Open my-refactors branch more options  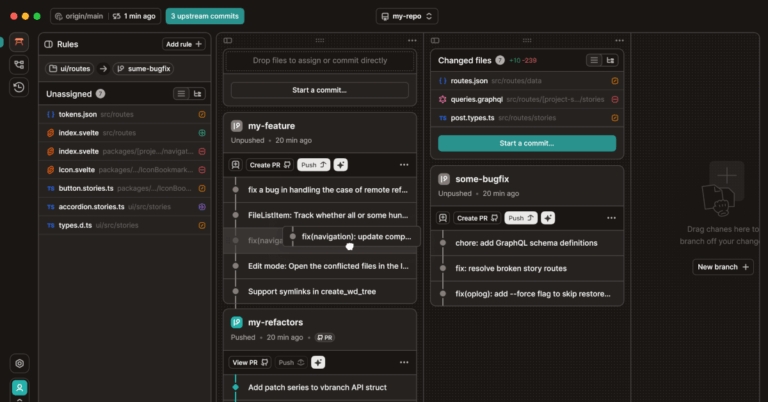[x=404, y=362]
